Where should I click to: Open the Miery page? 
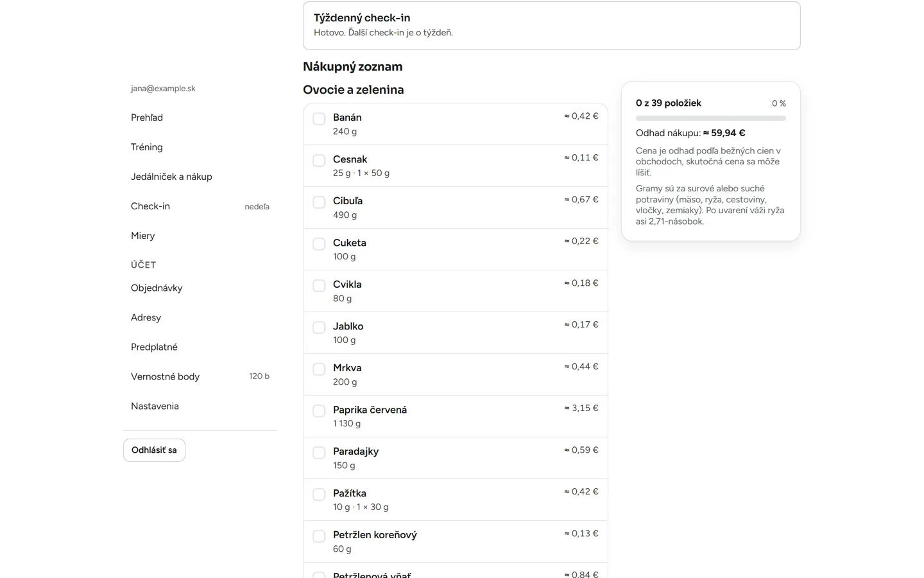[200, 236]
